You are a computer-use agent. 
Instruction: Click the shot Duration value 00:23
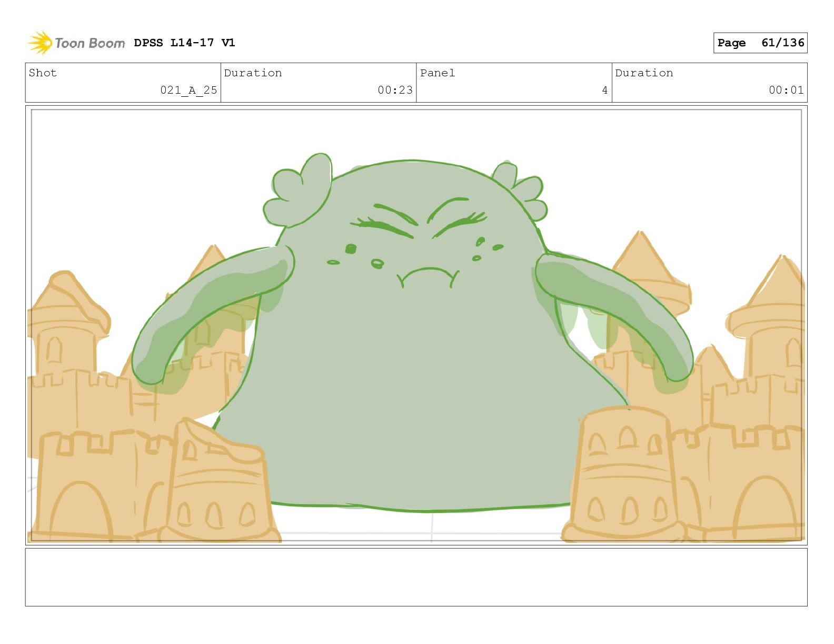395,90
